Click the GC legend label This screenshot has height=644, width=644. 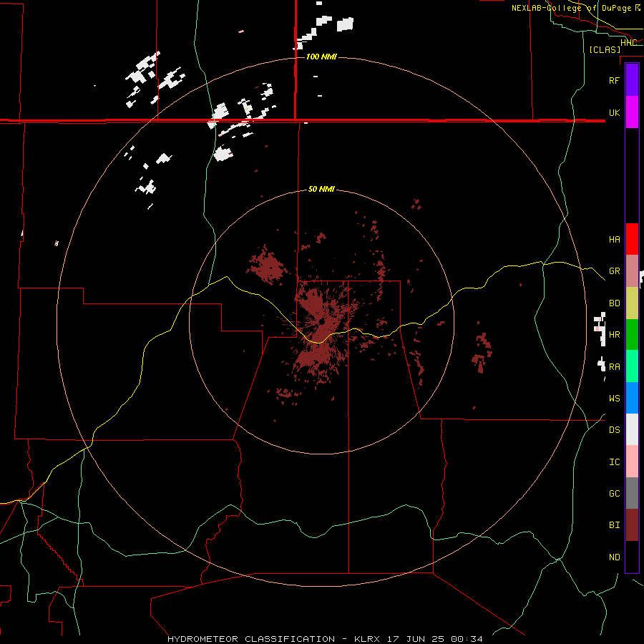(x=614, y=493)
